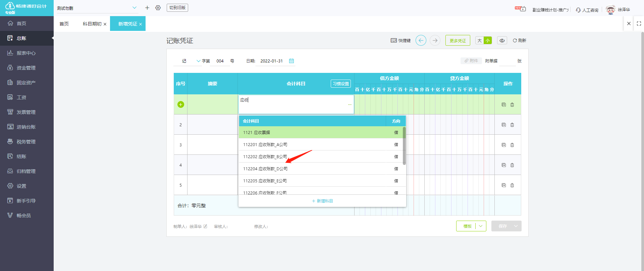
Task: Copy row 3 using copy icon
Action: (x=504, y=145)
